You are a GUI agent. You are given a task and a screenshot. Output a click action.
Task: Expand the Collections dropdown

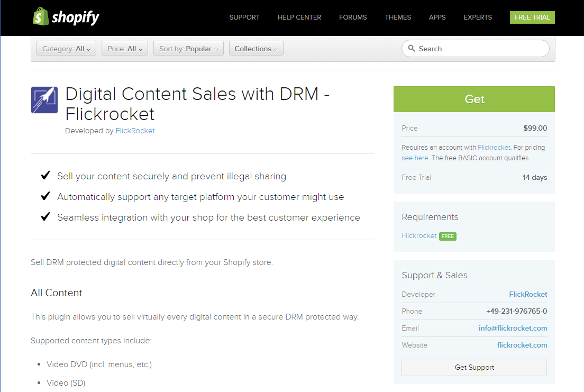(256, 49)
